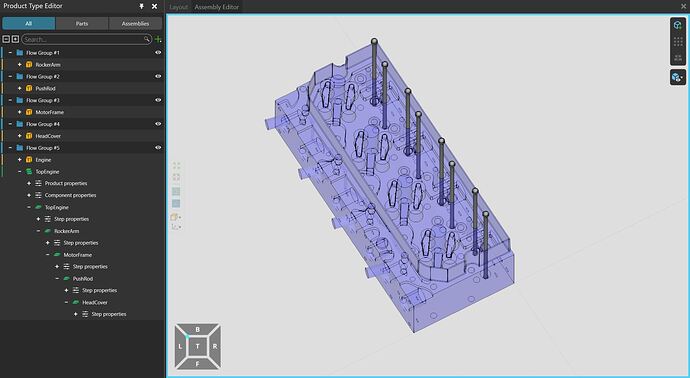Toggle visibility of Flow Group #1
This screenshot has width=690, height=378.
coord(158,52)
